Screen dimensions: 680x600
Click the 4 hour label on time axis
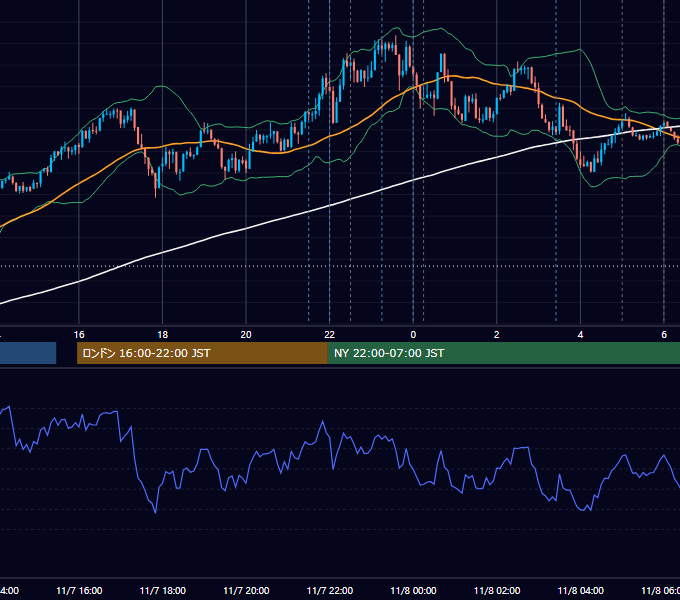click(580, 335)
